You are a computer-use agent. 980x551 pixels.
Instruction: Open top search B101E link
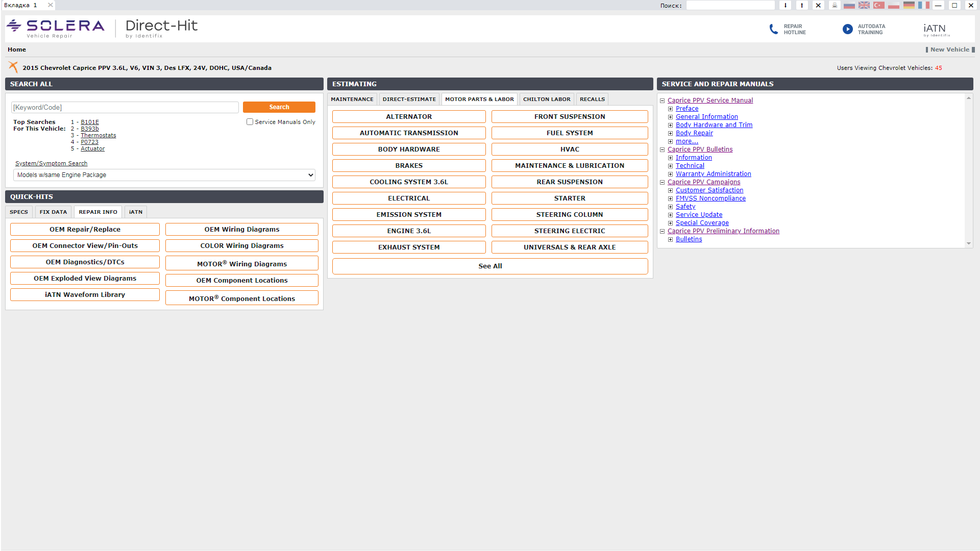coord(90,122)
